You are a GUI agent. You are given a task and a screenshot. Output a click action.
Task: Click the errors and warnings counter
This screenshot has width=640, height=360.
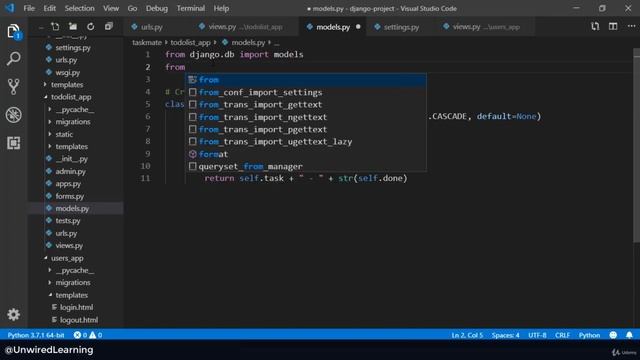point(88,335)
